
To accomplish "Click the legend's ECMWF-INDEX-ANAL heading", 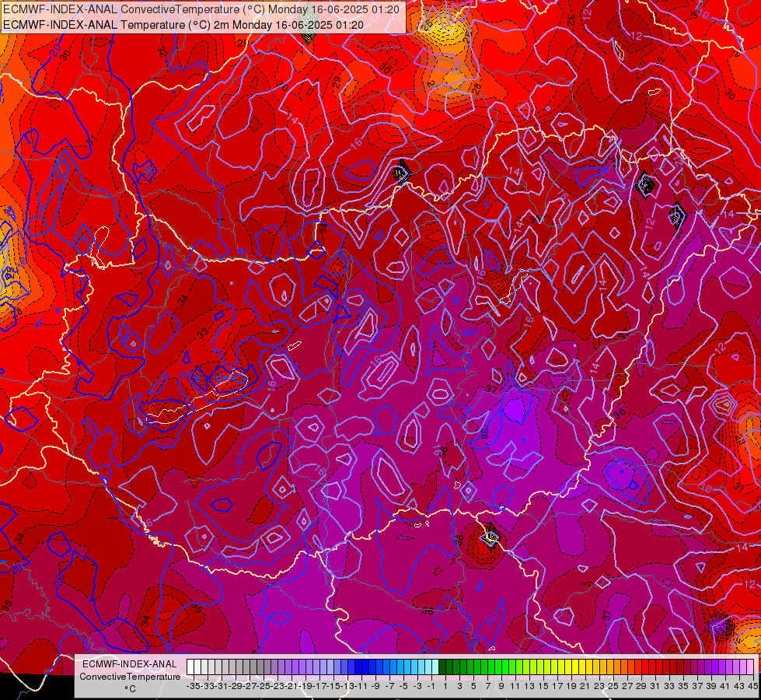I will pyautogui.click(x=129, y=663).
